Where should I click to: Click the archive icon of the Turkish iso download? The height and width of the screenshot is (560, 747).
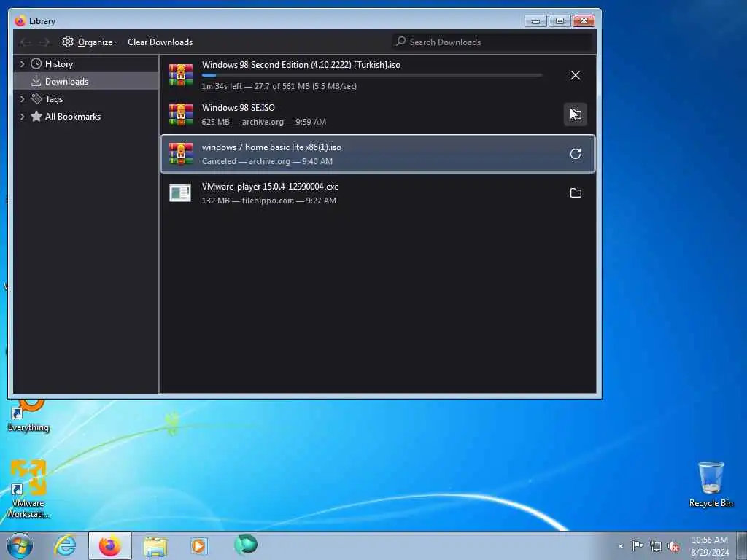[x=181, y=75]
